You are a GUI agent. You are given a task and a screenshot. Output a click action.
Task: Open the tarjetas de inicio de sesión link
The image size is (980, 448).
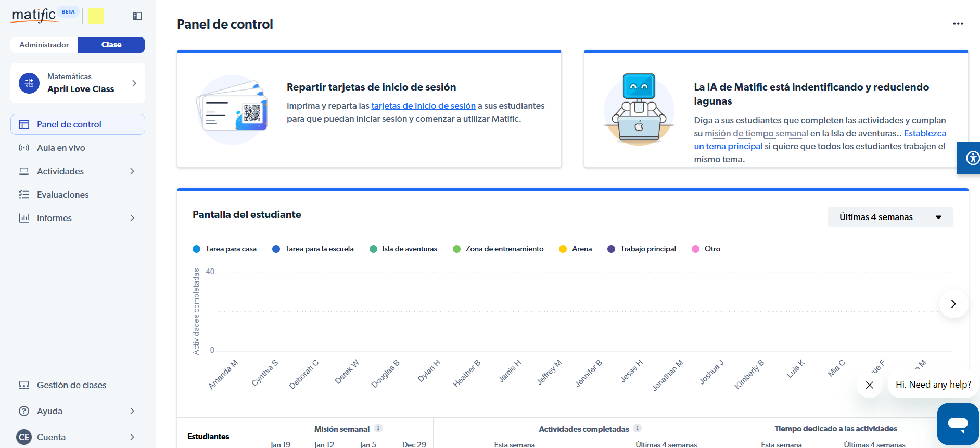tap(423, 106)
